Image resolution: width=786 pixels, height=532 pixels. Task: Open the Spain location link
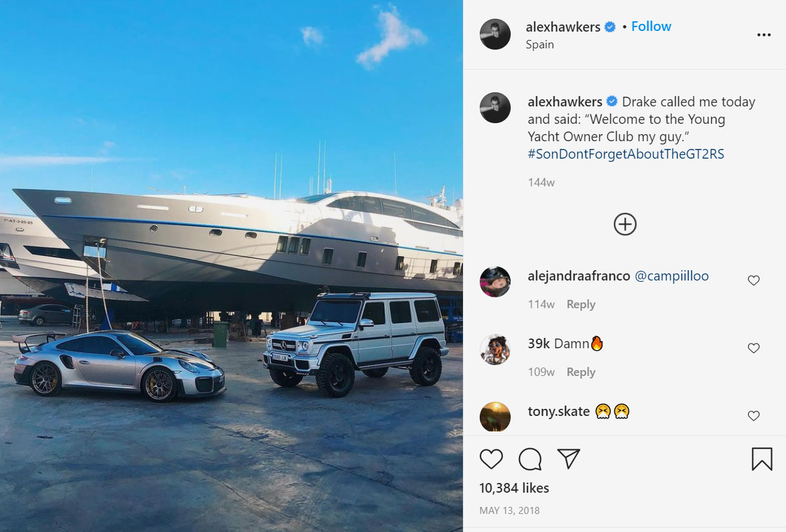tap(540, 44)
